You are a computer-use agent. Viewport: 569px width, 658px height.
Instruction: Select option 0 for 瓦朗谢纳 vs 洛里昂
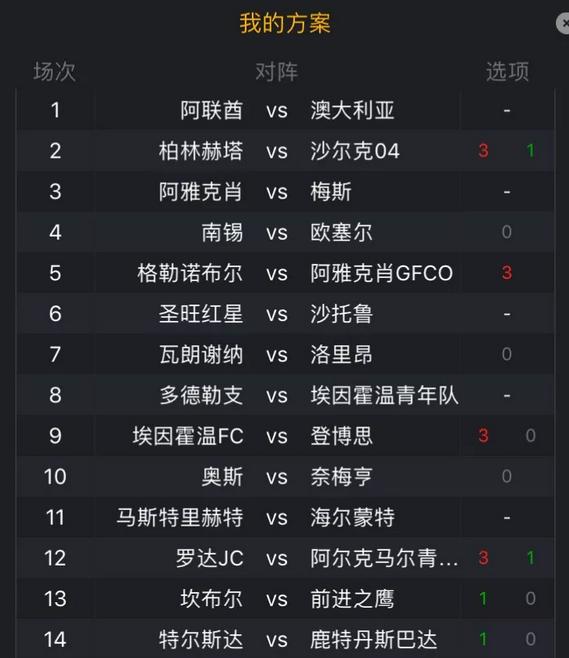[507, 354]
